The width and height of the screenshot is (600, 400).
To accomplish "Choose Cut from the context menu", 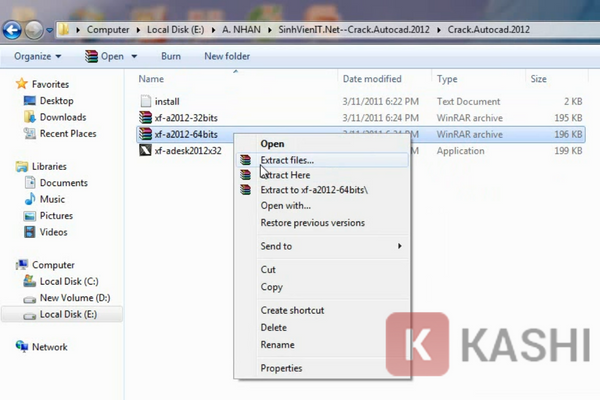I will pyautogui.click(x=268, y=269).
